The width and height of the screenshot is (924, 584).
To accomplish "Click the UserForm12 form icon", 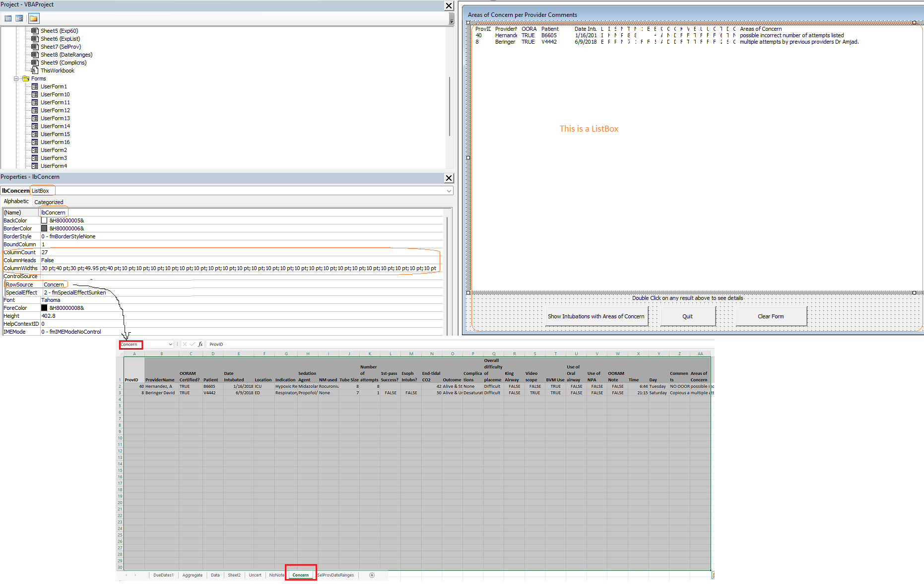I will tap(35, 110).
